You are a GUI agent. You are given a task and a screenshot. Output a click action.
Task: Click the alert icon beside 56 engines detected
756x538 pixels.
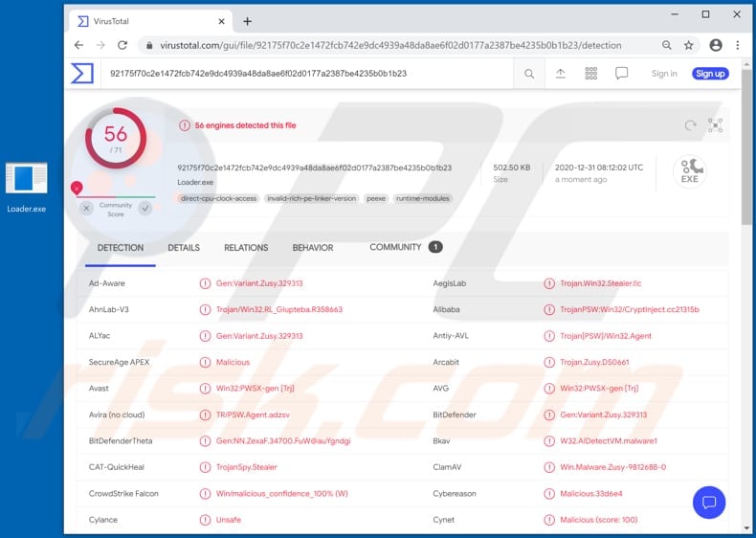click(184, 125)
